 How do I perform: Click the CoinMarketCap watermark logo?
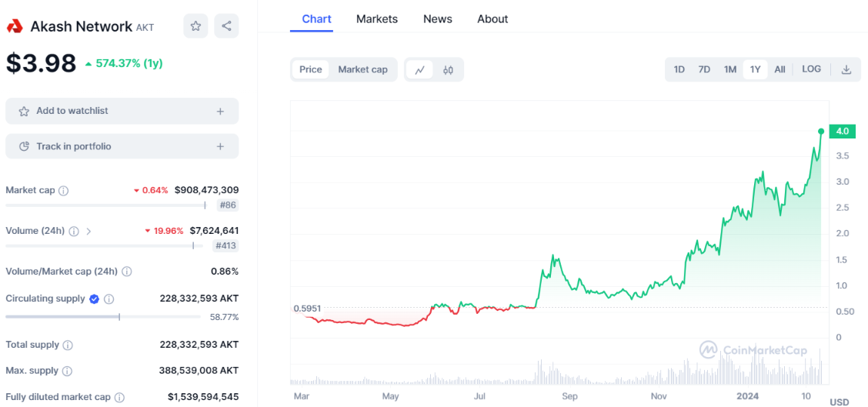[753, 350]
